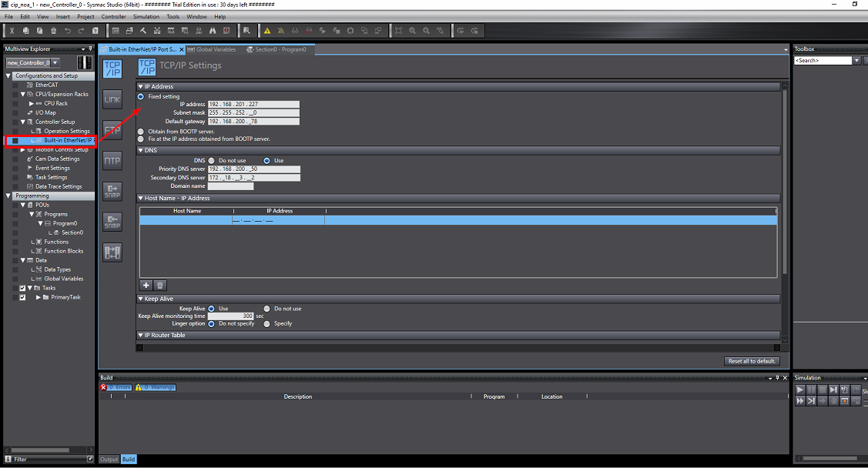This screenshot has height=468, width=868.
Task: Open the SNMP settings panel
Action: 112,191
